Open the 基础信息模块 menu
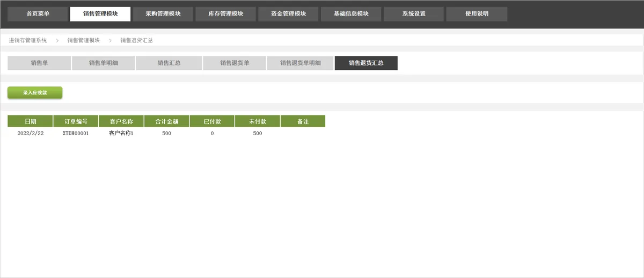This screenshot has height=278, width=644. click(x=352, y=14)
